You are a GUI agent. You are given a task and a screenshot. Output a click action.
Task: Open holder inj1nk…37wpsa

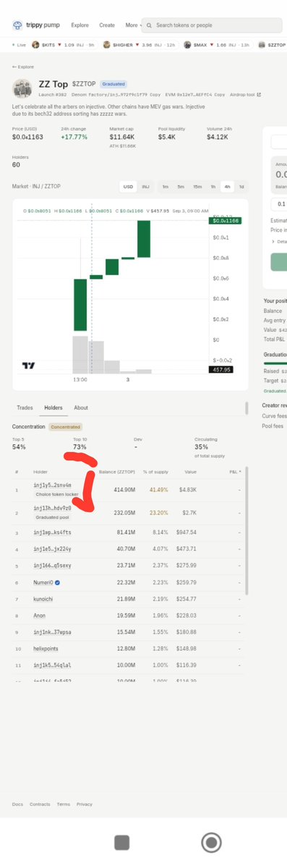(x=52, y=631)
